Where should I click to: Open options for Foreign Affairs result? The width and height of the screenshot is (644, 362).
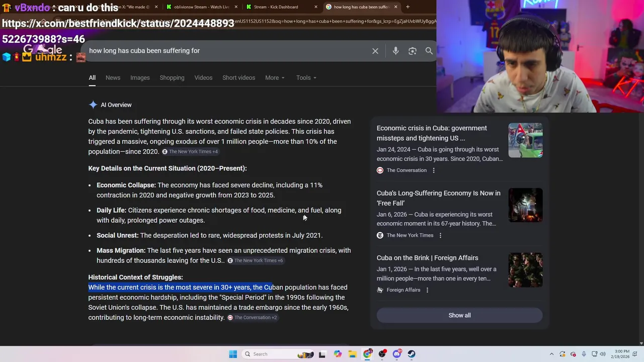click(x=427, y=290)
